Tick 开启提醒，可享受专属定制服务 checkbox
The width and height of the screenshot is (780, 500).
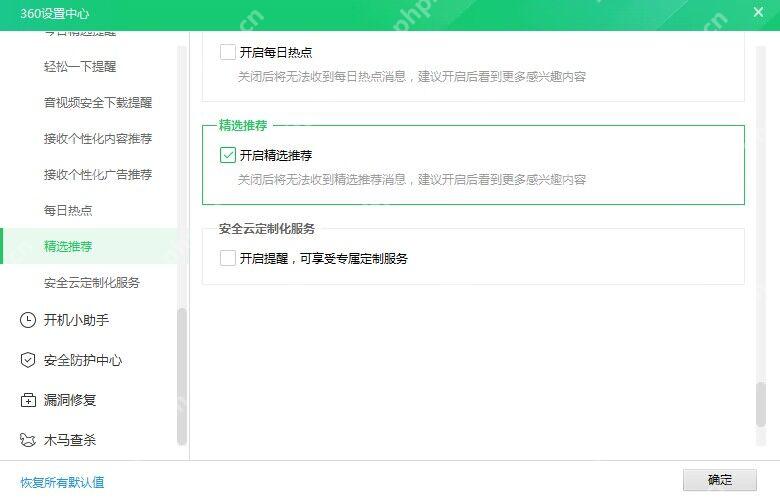coord(228,258)
